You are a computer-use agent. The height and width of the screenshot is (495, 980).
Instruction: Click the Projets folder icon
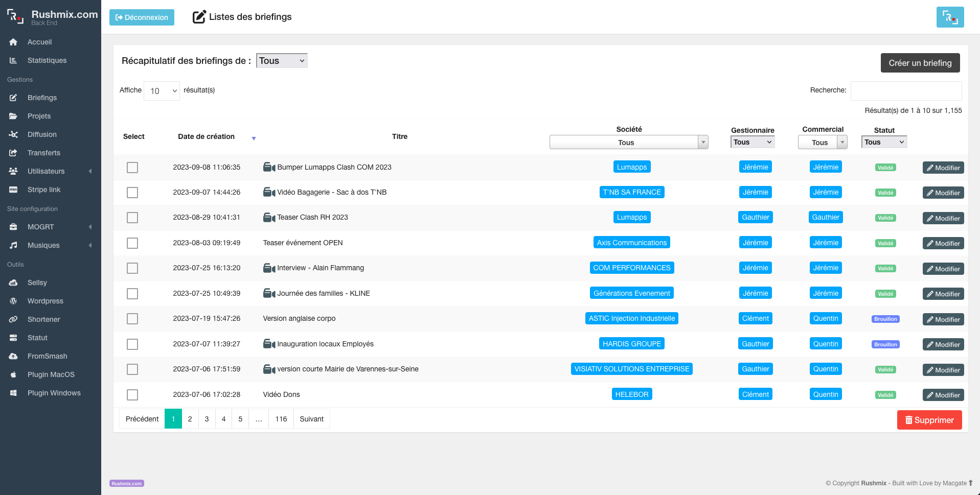pos(13,116)
